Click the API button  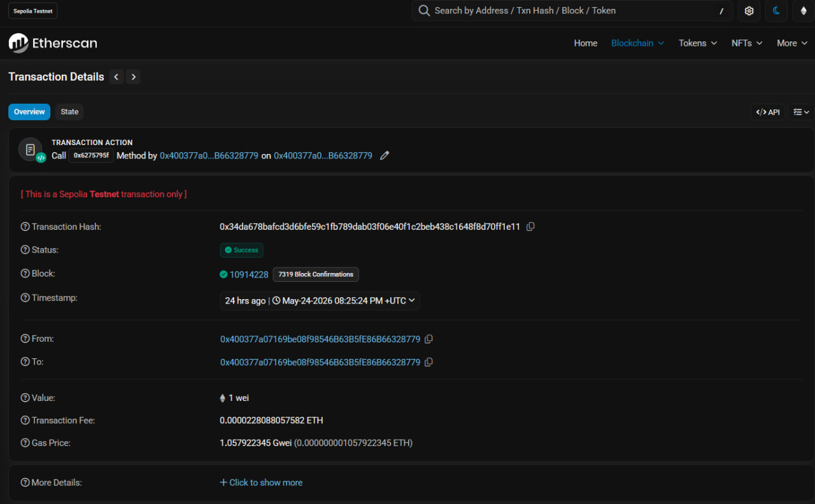[x=768, y=112]
